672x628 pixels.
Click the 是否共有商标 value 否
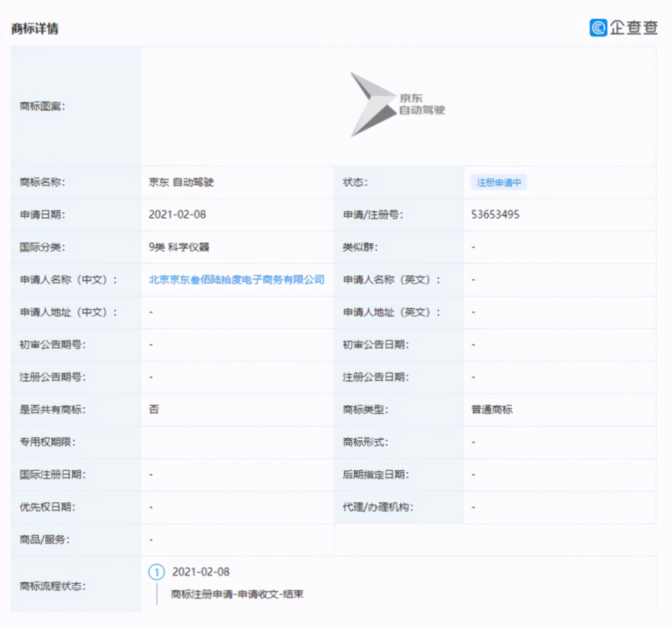(151, 410)
